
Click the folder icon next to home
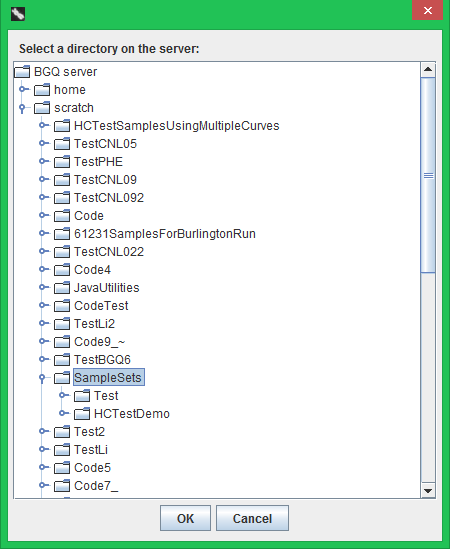click(42, 90)
